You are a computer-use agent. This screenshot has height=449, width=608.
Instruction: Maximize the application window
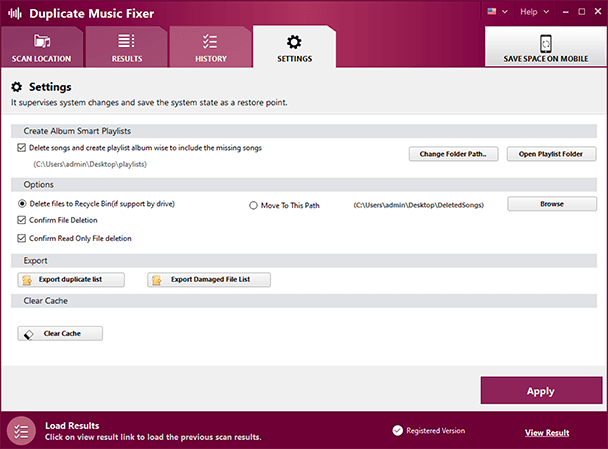[x=582, y=12]
